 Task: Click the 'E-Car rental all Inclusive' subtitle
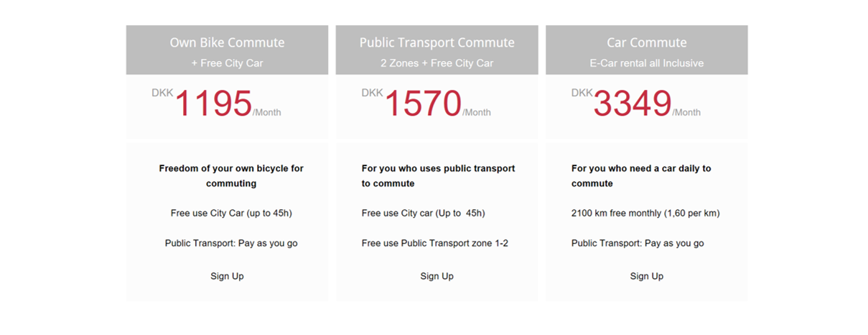click(646, 63)
